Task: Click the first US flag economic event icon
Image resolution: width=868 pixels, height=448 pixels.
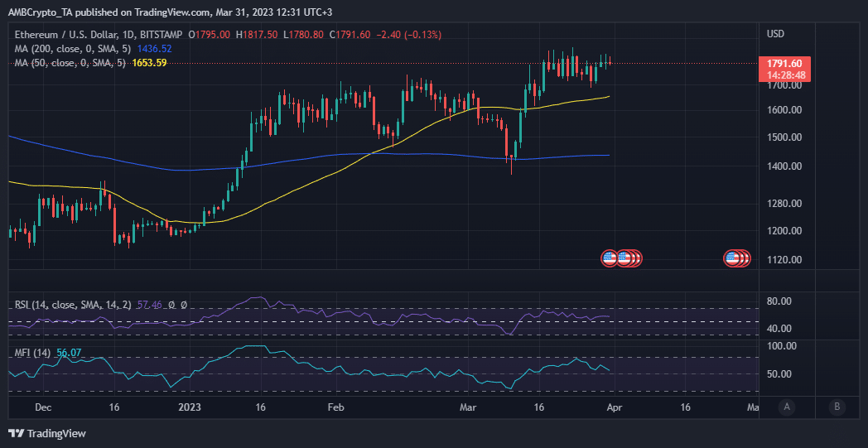Action: pyautogui.click(x=609, y=258)
